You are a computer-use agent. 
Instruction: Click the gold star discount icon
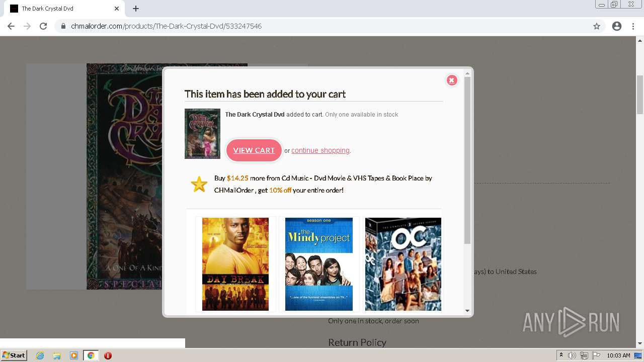click(199, 184)
